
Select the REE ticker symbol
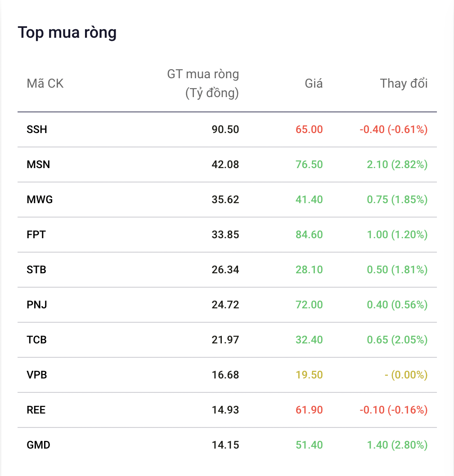click(x=36, y=410)
